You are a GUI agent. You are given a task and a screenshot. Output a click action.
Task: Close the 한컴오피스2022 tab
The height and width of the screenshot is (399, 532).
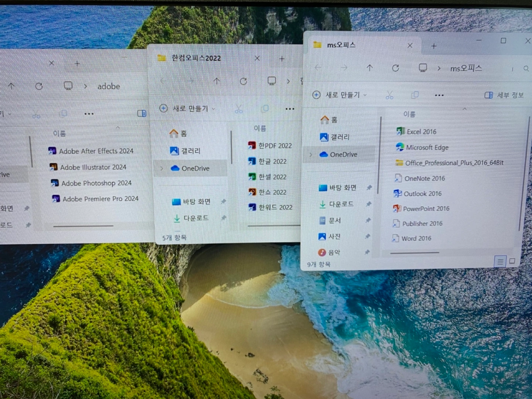[x=257, y=58]
